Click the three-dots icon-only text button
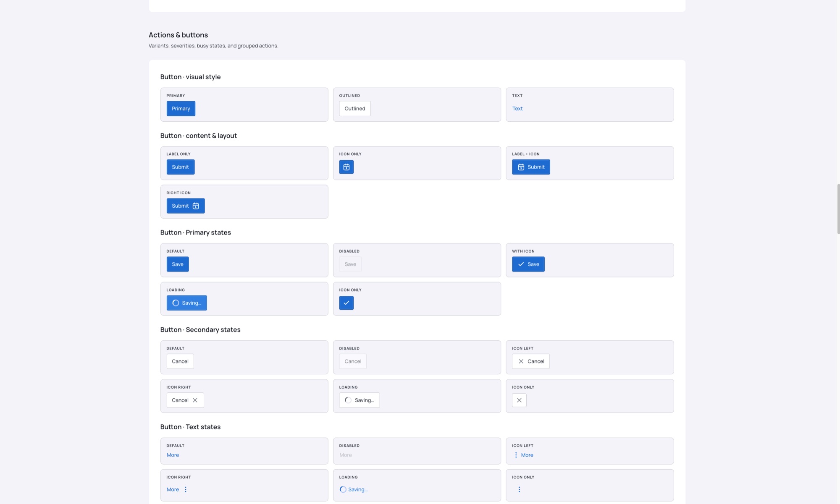The width and height of the screenshot is (840, 504). point(519,489)
